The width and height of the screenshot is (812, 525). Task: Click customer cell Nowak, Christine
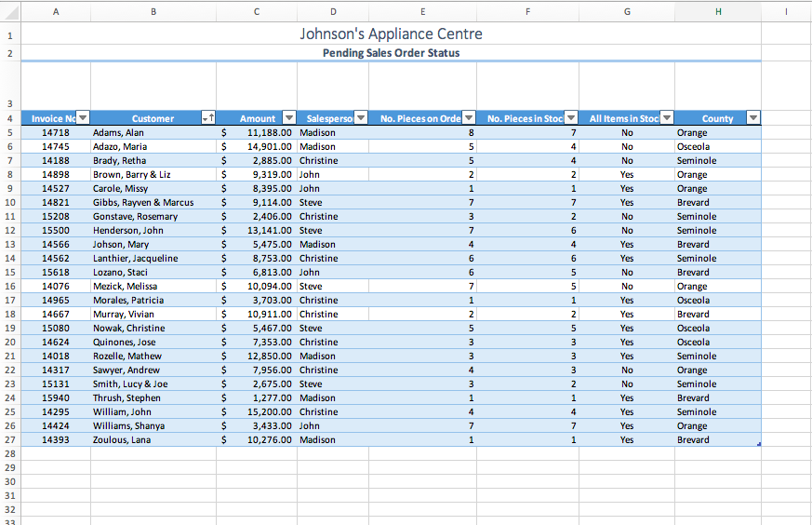pos(153,329)
